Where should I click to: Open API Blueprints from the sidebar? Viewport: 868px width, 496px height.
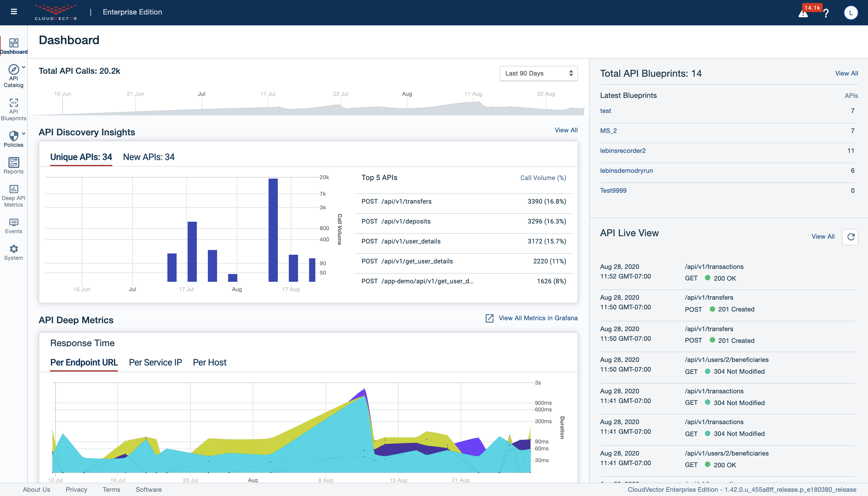coord(14,103)
